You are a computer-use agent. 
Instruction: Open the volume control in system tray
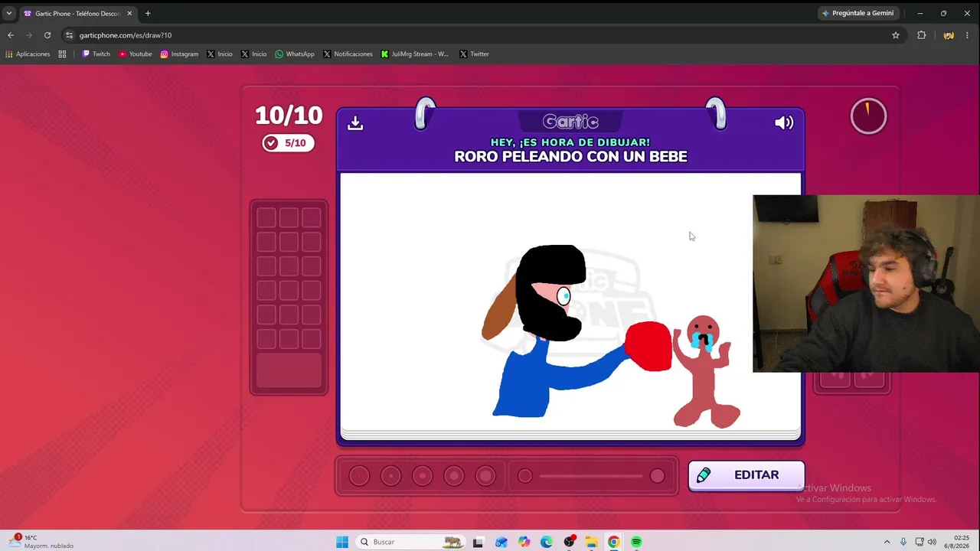tap(932, 542)
